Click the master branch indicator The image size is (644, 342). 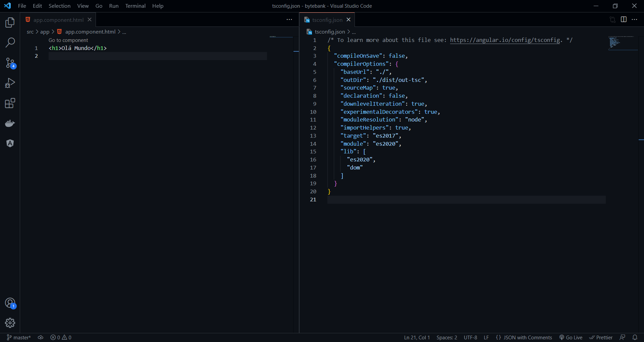tap(19, 337)
